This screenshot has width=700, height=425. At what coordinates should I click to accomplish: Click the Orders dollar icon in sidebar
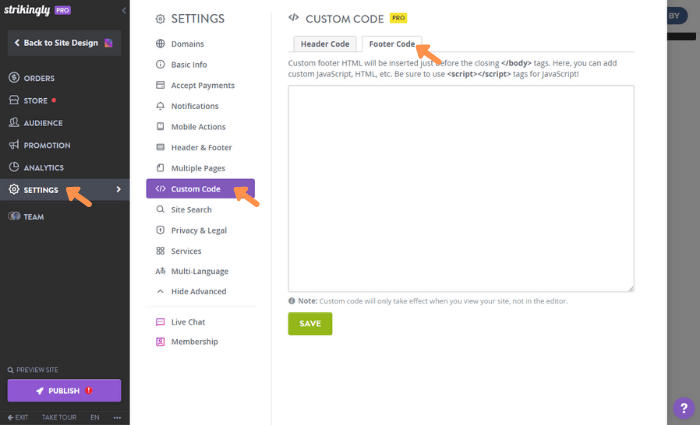pos(14,78)
